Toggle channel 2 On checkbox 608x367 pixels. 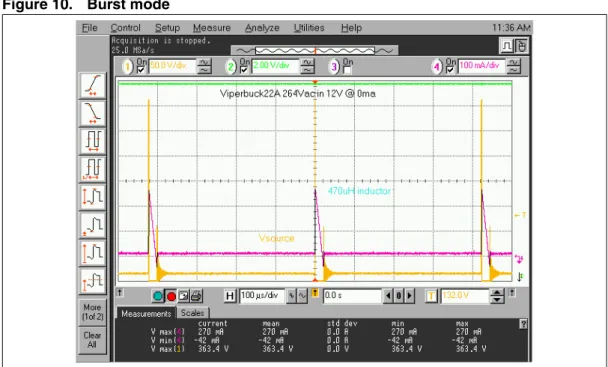[x=244, y=70]
